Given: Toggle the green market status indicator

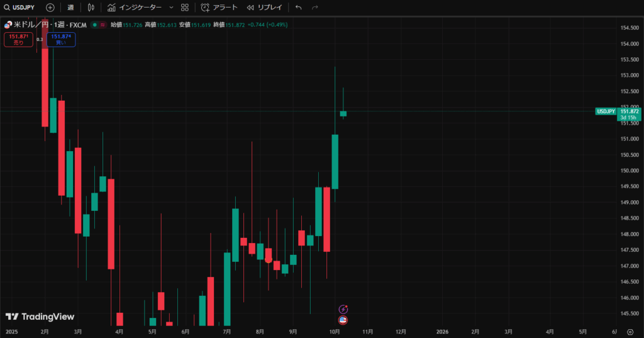Looking at the screenshot, I should tap(94, 25).
